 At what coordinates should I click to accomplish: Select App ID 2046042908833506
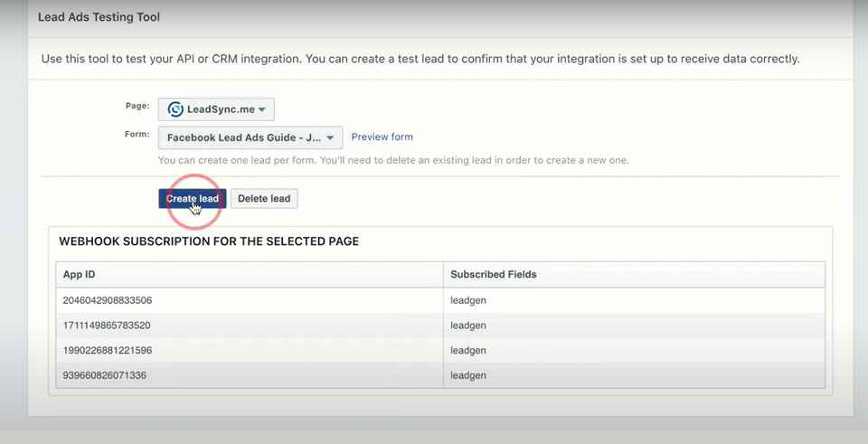pyautogui.click(x=108, y=299)
